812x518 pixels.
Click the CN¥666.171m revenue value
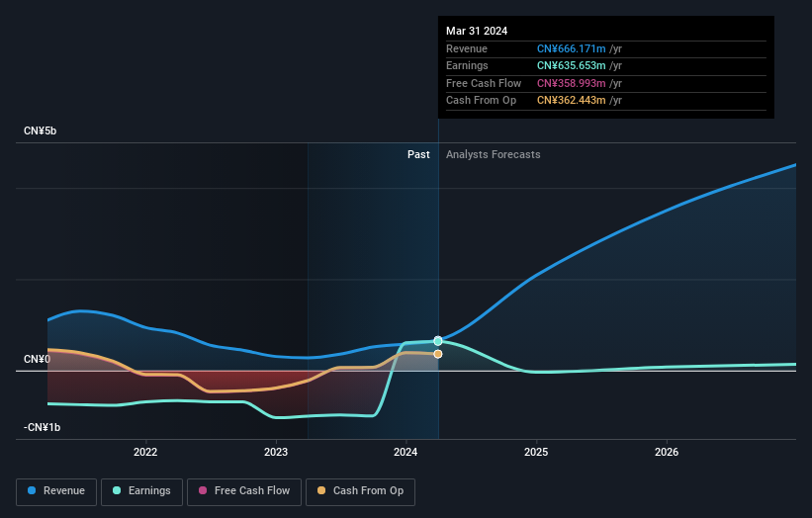(572, 48)
